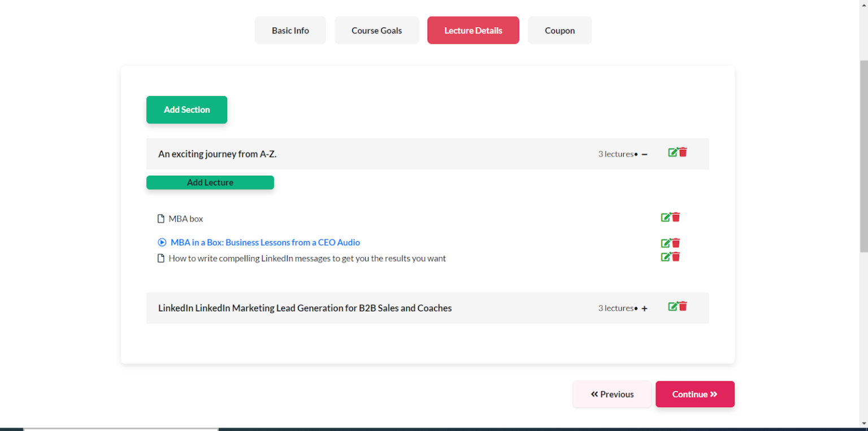
Task: Click the Add Lecture button
Action: [x=210, y=182]
